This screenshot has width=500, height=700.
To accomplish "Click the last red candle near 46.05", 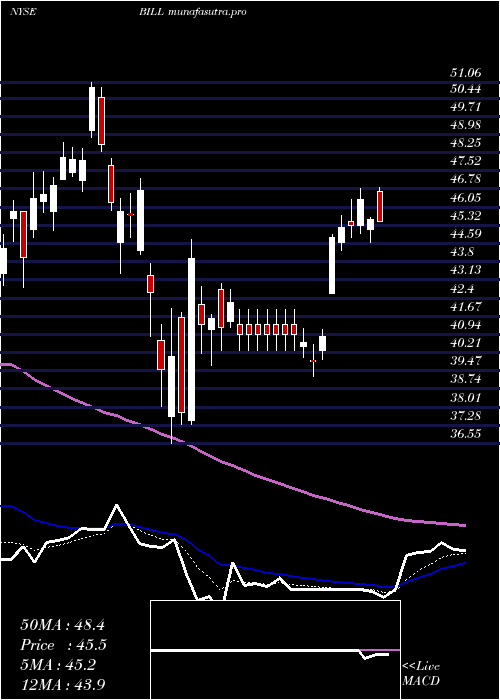I will tap(380, 206).
